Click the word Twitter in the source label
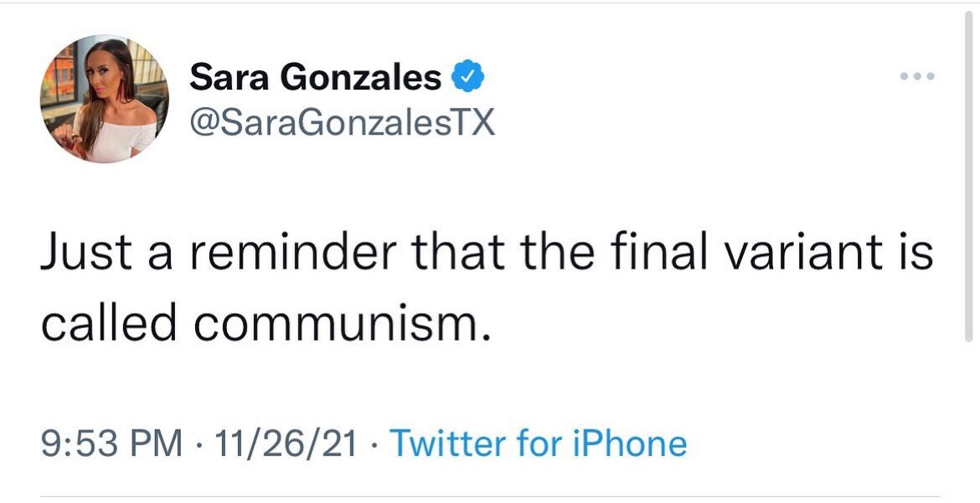Screen dimensions: 980x503 pos(443,443)
